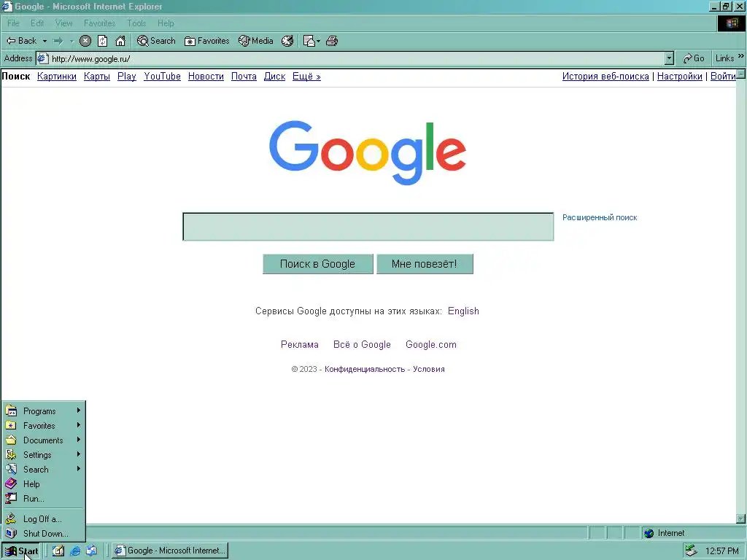Open the Карты link

coord(97,76)
